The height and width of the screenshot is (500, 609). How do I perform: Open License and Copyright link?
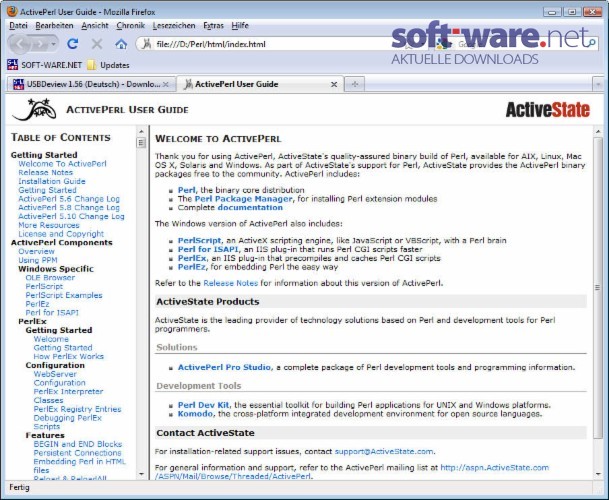point(61,234)
